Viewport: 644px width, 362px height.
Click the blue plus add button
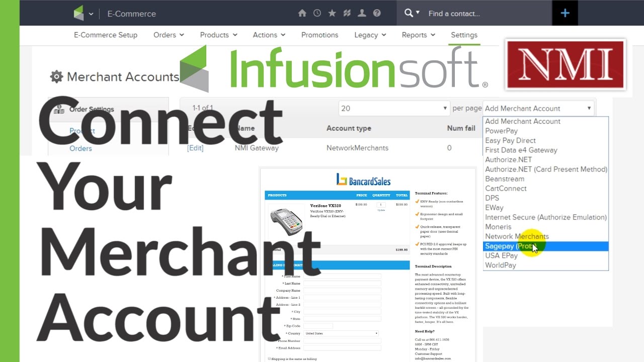point(565,13)
